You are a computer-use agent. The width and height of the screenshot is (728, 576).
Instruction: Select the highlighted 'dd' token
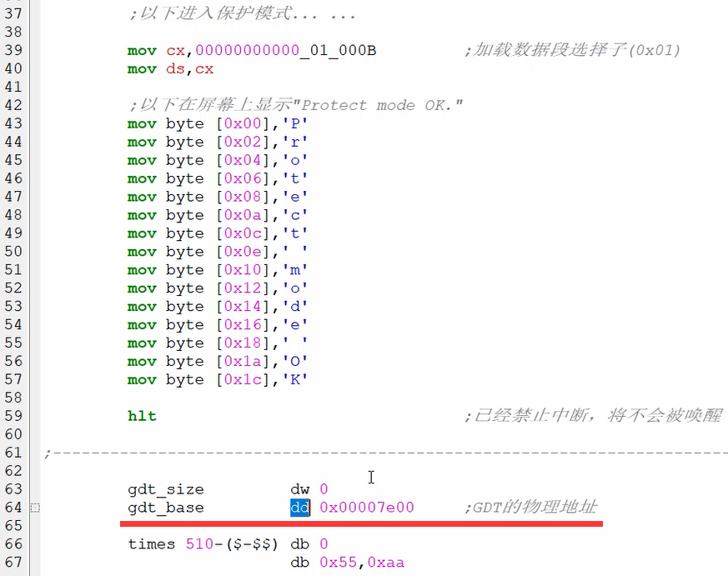[x=299, y=508]
